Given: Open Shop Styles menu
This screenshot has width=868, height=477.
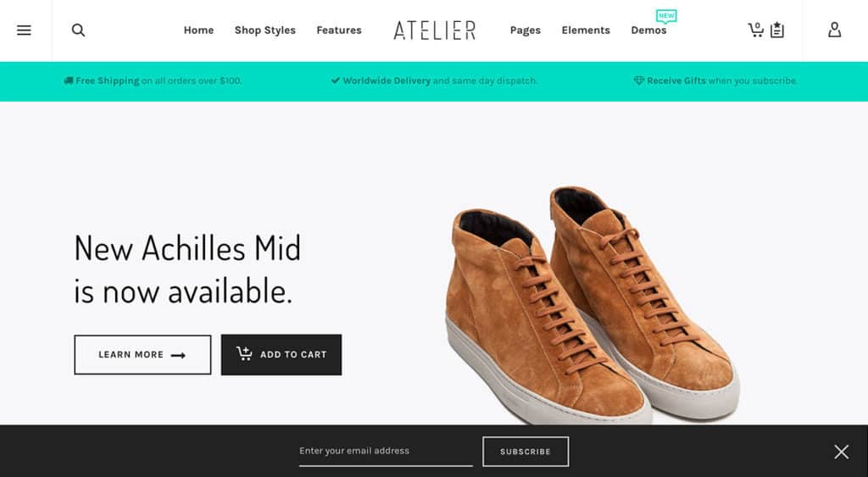Looking at the screenshot, I should point(265,31).
